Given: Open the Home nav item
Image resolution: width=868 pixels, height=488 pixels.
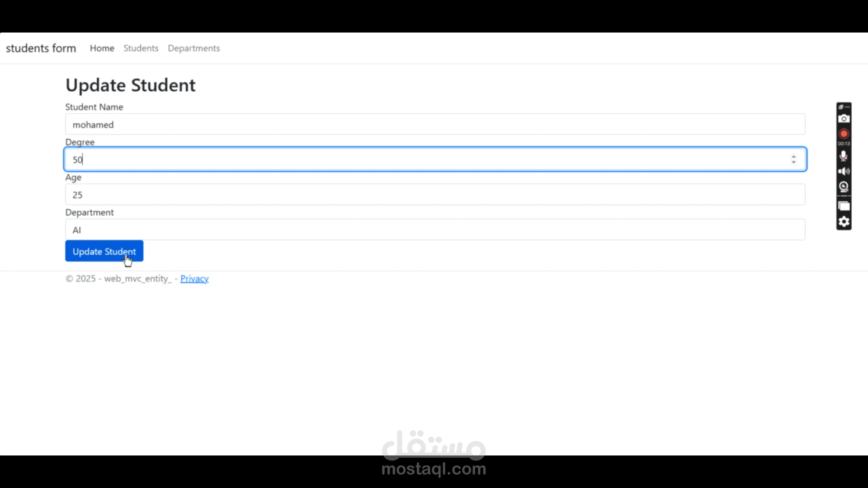Looking at the screenshot, I should coord(102,48).
